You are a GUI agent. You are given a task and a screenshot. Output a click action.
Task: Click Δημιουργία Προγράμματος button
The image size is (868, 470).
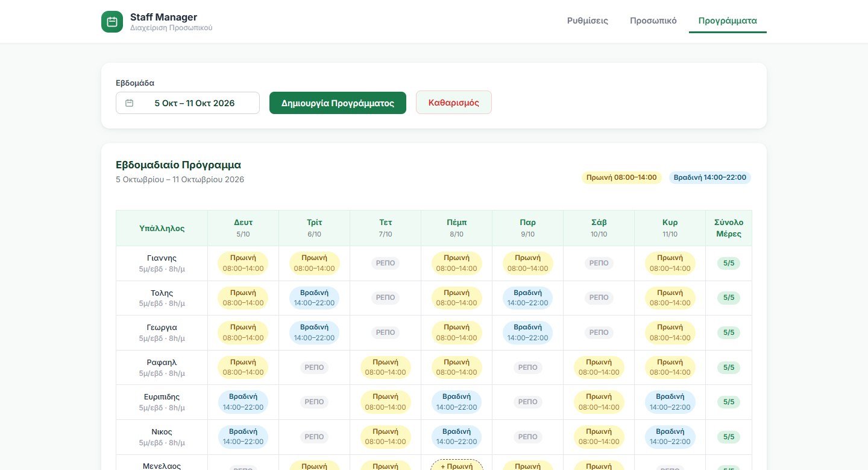338,103
